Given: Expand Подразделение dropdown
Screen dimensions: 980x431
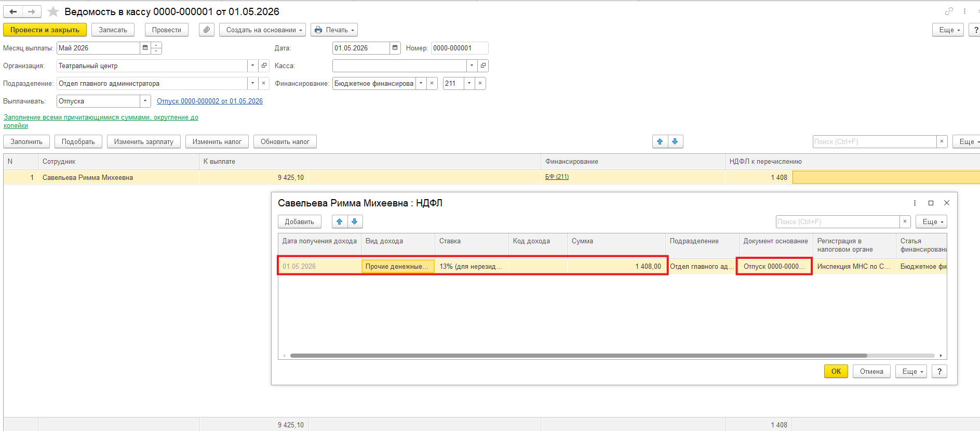Looking at the screenshot, I should pyautogui.click(x=253, y=83).
